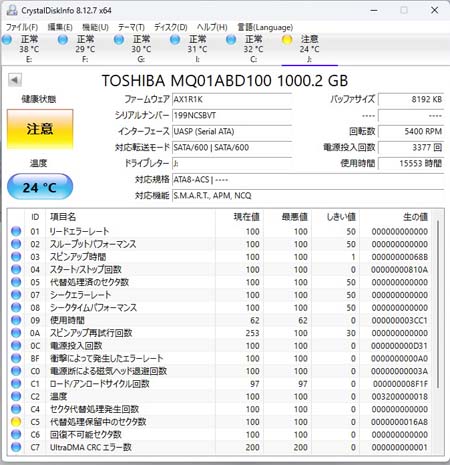Image resolution: width=450 pixels, height=465 pixels.
Task: Click the transfer mode field SATA/600 | SATA/600
Action: point(232,147)
